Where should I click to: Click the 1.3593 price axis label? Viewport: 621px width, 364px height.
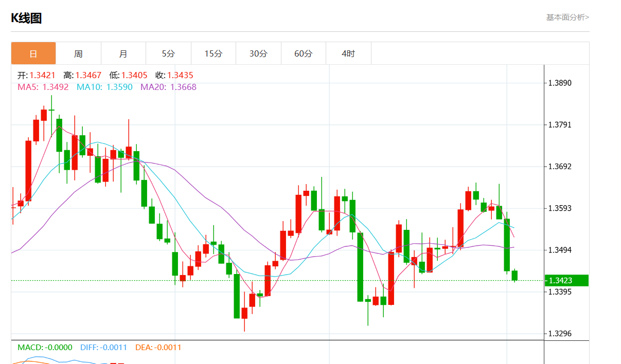point(560,208)
